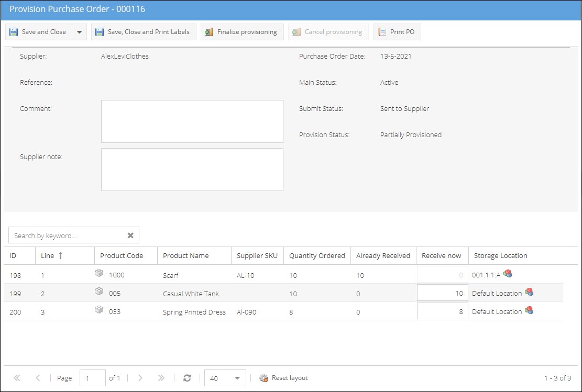Click row ID 199
This screenshot has height=392, width=582.
tap(15, 294)
